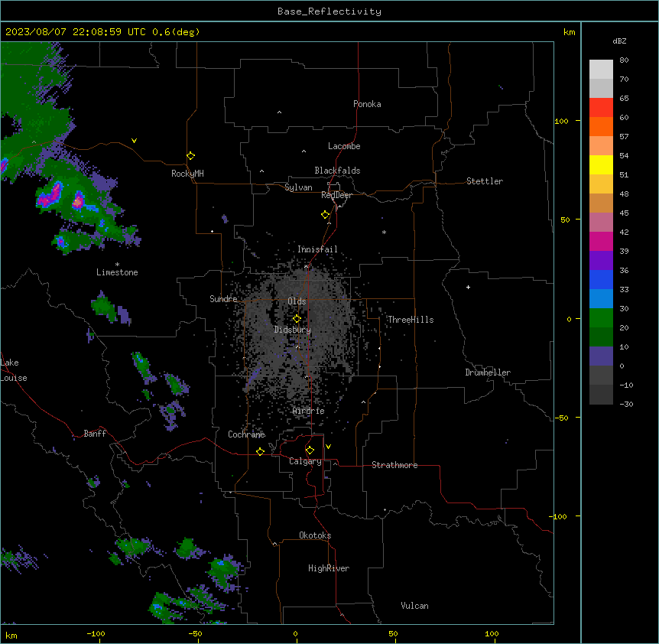Click the yellow diamond marker above Calgary label
The height and width of the screenshot is (644, 659).
click(x=310, y=450)
